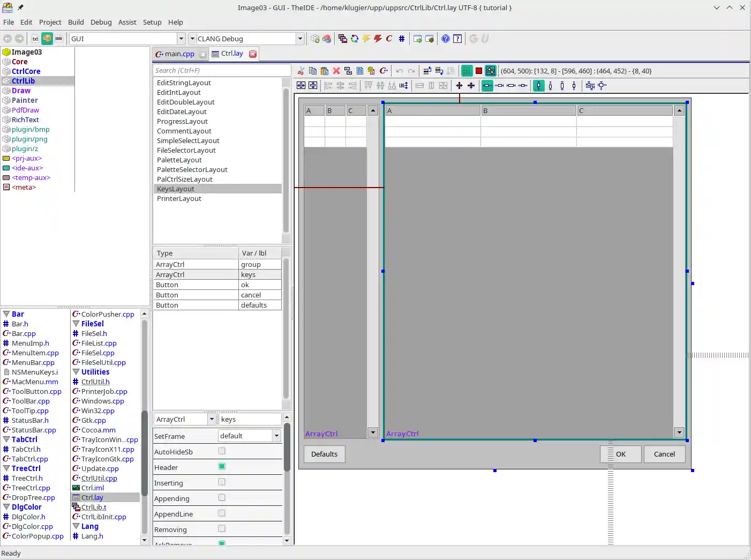Click the Paste icon in layout toolbar
751x560 pixels.
(x=325, y=71)
